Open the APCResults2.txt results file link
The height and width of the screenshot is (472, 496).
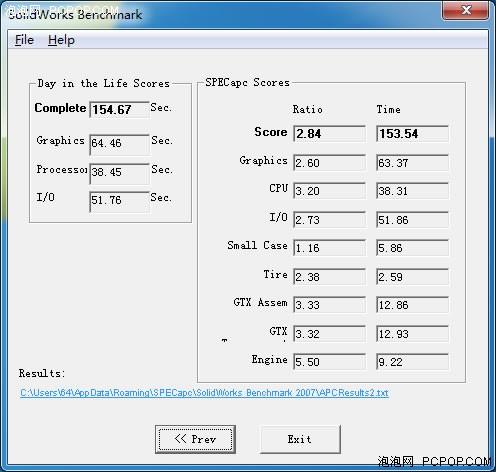coord(204,393)
